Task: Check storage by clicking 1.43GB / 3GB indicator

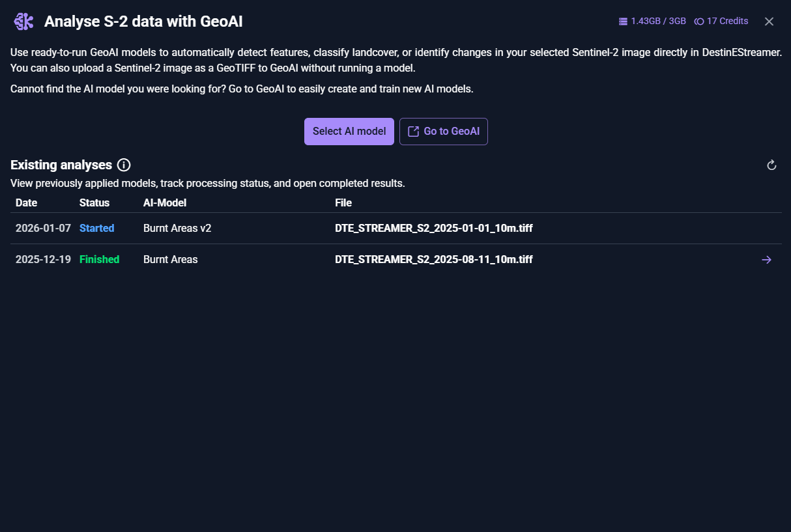Action: (659, 20)
